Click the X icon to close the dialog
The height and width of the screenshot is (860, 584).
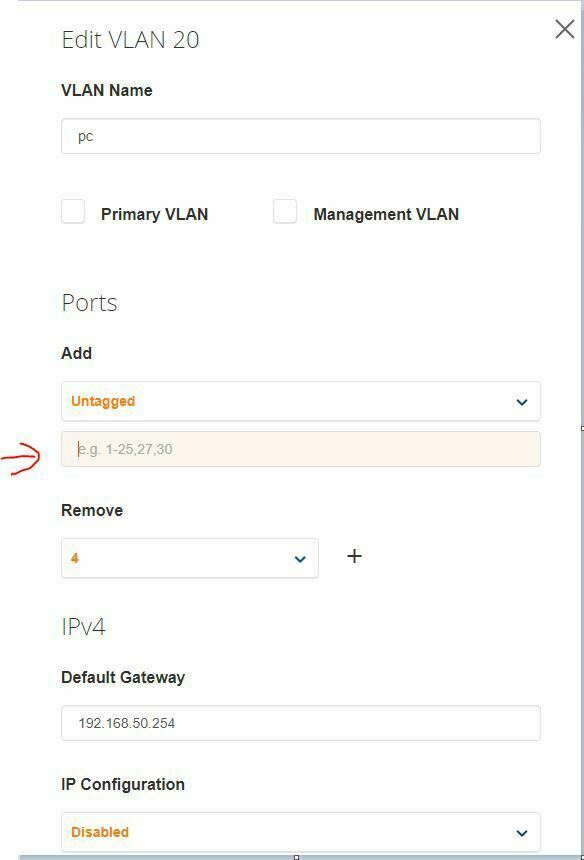pos(565,29)
